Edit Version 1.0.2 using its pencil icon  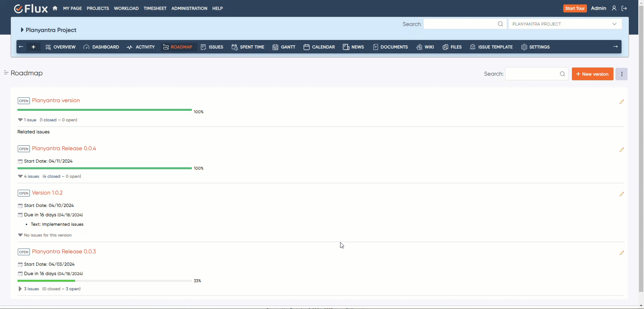pos(622,194)
